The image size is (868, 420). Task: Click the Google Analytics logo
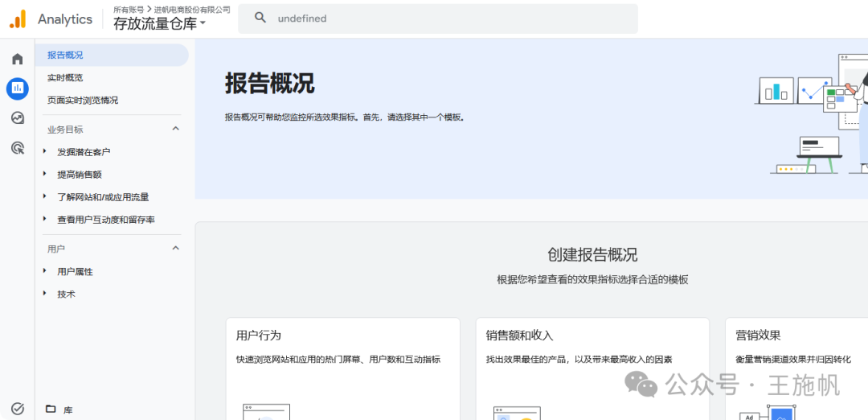click(x=18, y=19)
